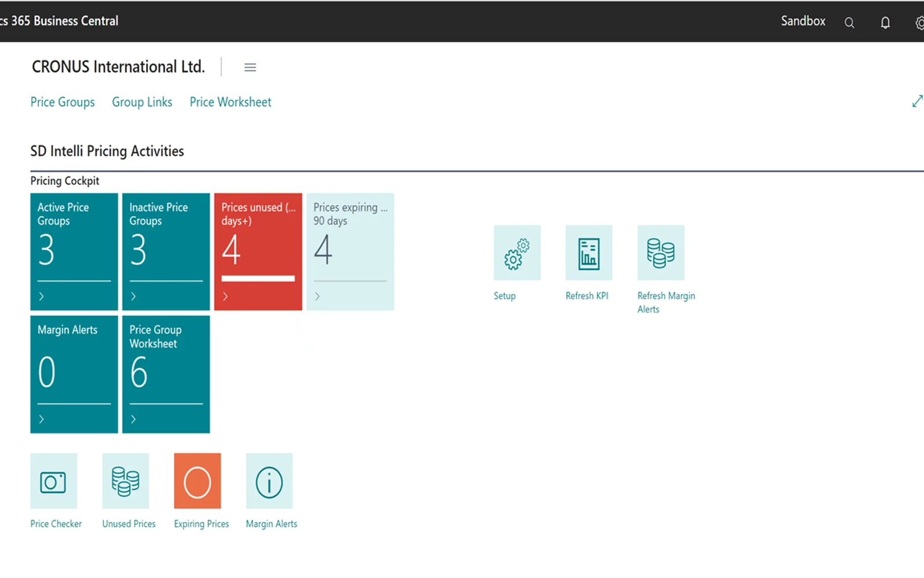The width and height of the screenshot is (924, 578).
Task: Click the Expiring Prices text label
Action: click(201, 524)
